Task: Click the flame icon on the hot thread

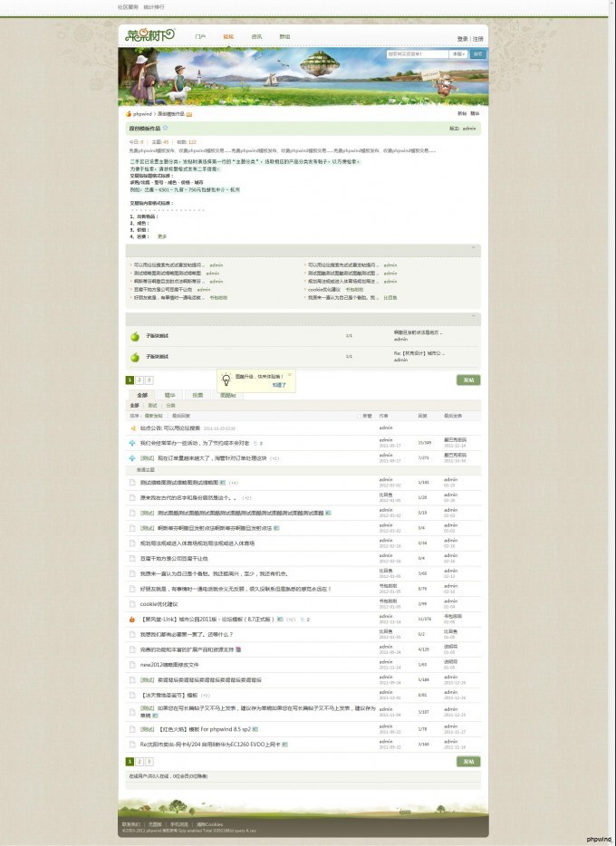Action: click(132, 620)
